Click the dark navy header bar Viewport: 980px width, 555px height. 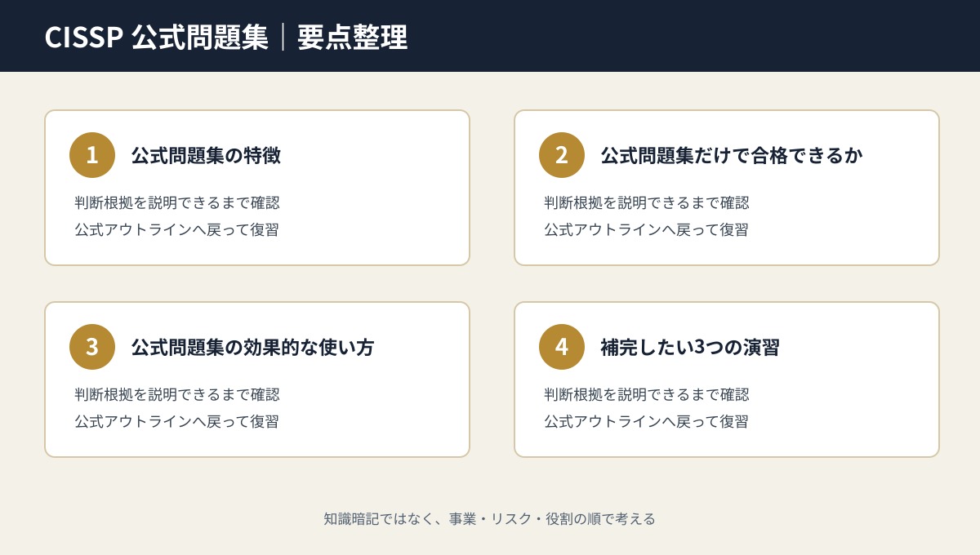pyautogui.click(x=490, y=36)
